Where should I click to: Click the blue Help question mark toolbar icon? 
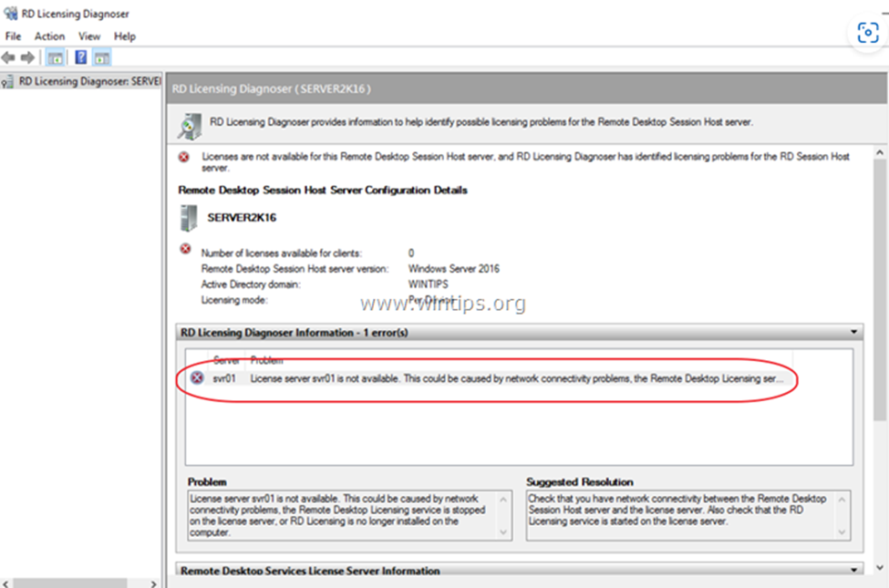tap(81, 57)
